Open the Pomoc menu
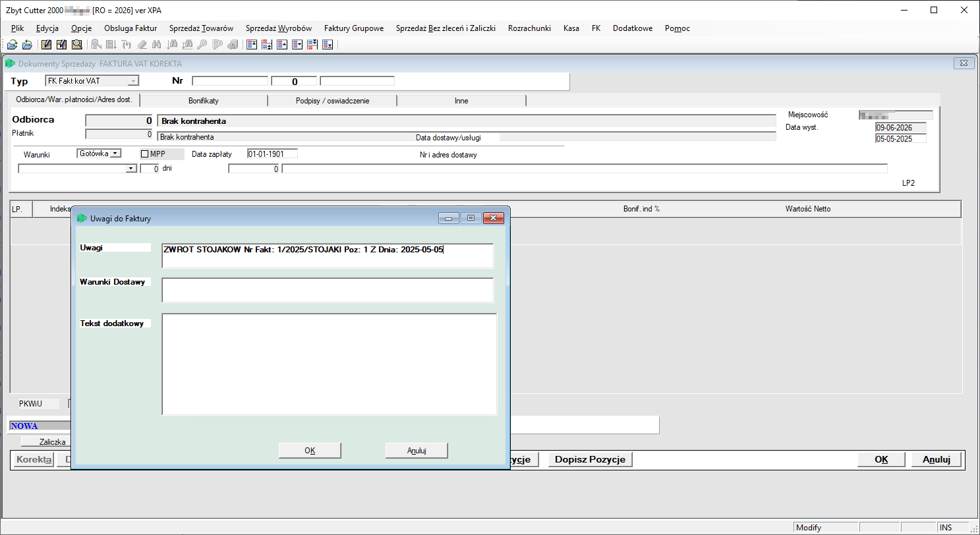 tap(677, 28)
